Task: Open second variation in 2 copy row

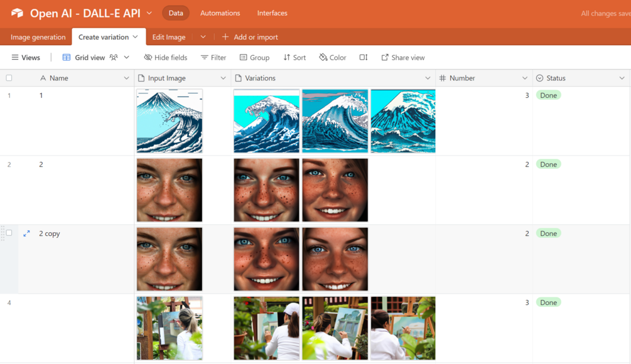Action: pos(335,259)
